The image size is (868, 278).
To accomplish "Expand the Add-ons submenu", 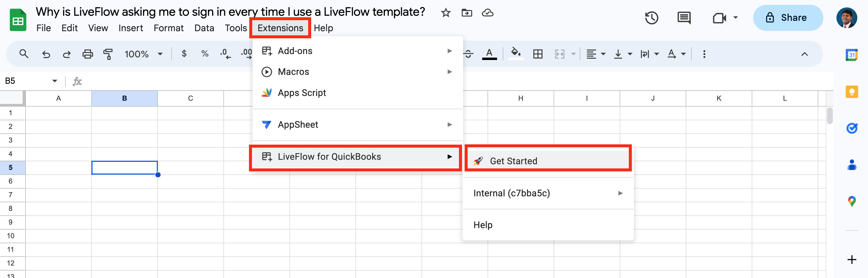I will (358, 51).
